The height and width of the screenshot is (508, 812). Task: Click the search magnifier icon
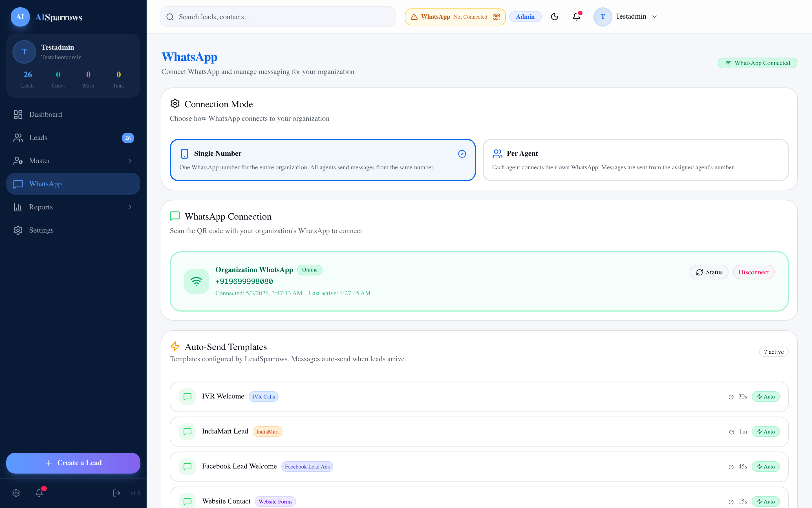tap(170, 17)
